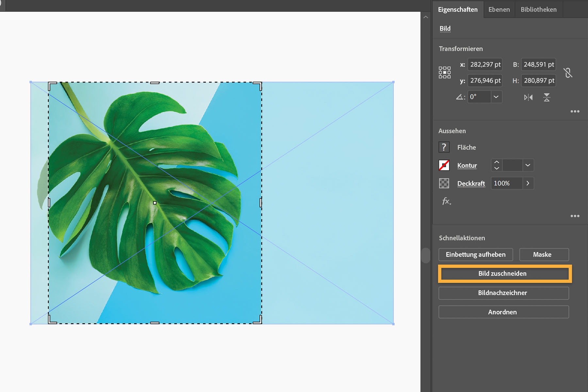Image resolution: width=588 pixels, height=392 pixels.
Task: Flip the image horizontally
Action: 528,97
